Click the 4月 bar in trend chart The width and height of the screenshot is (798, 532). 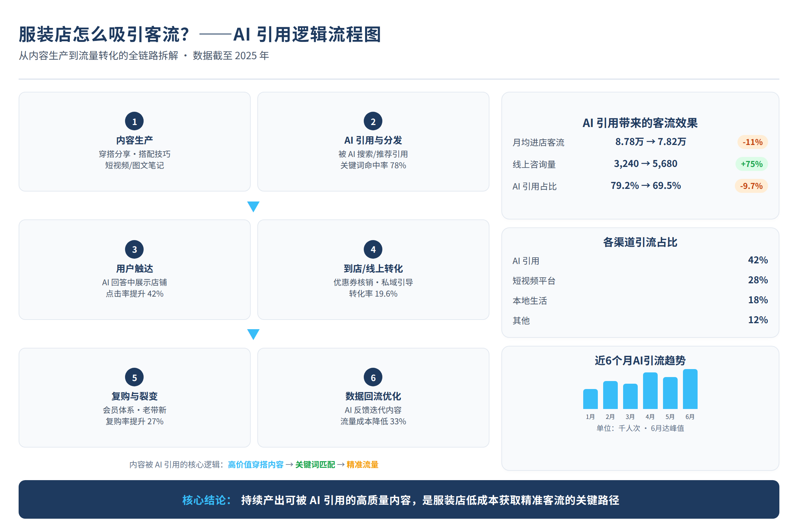[650, 390]
